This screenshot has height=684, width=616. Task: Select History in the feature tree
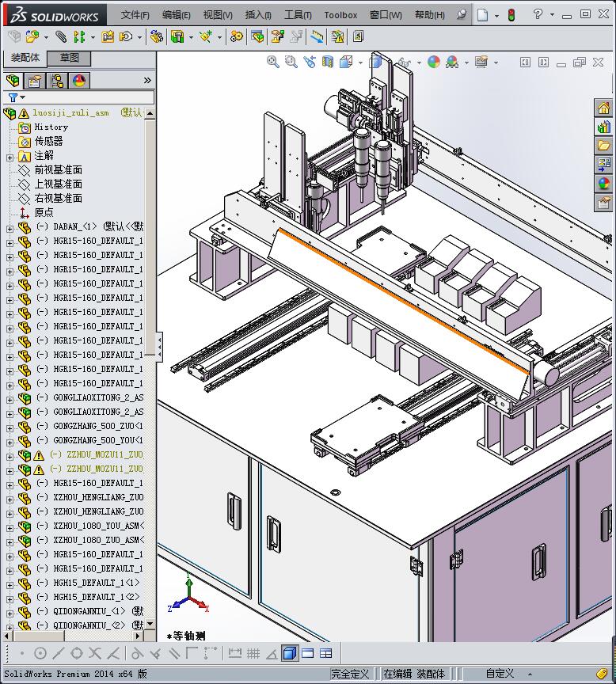[51, 127]
